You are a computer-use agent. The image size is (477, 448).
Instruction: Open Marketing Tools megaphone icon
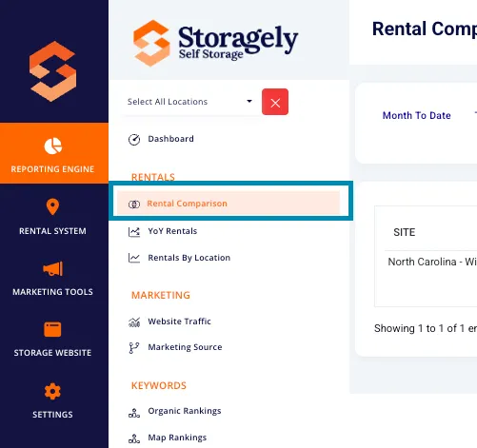(52, 268)
